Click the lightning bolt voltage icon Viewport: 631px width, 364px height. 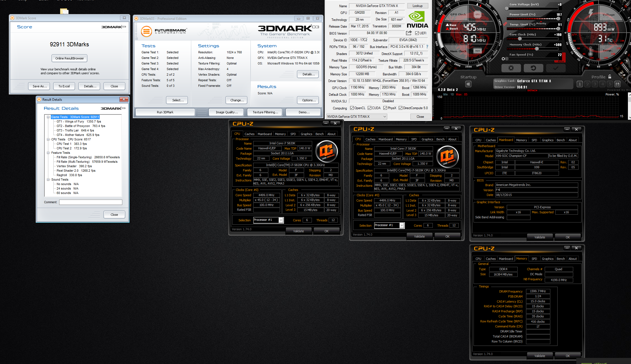tap(591, 13)
